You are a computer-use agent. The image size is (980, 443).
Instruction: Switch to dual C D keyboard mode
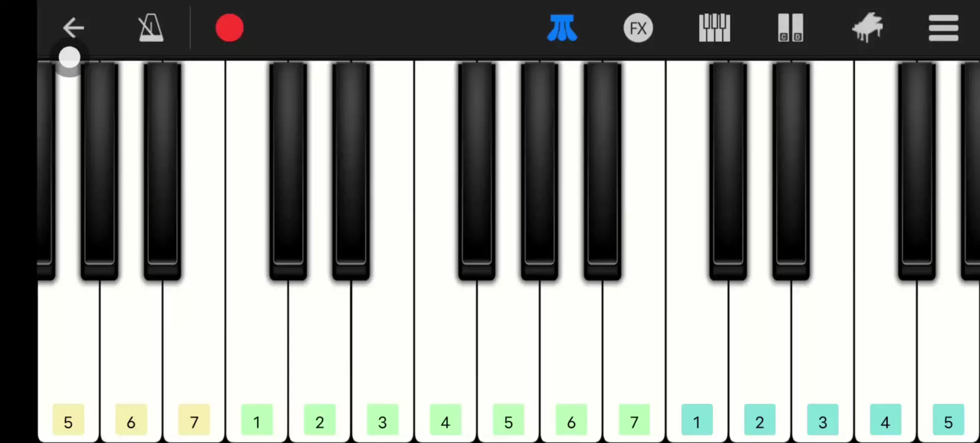click(x=790, y=28)
